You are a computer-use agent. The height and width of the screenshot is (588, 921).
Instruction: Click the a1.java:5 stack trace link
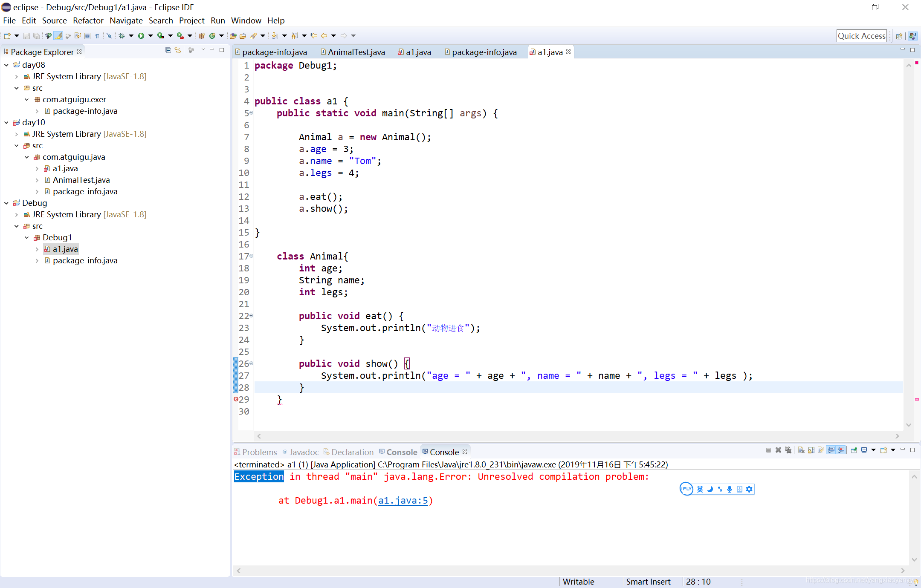pyautogui.click(x=403, y=501)
